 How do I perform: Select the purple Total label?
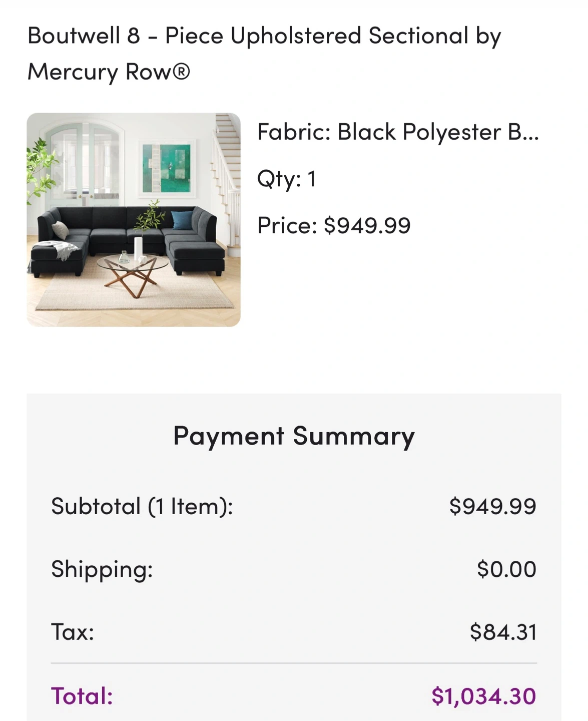click(x=82, y=696)
